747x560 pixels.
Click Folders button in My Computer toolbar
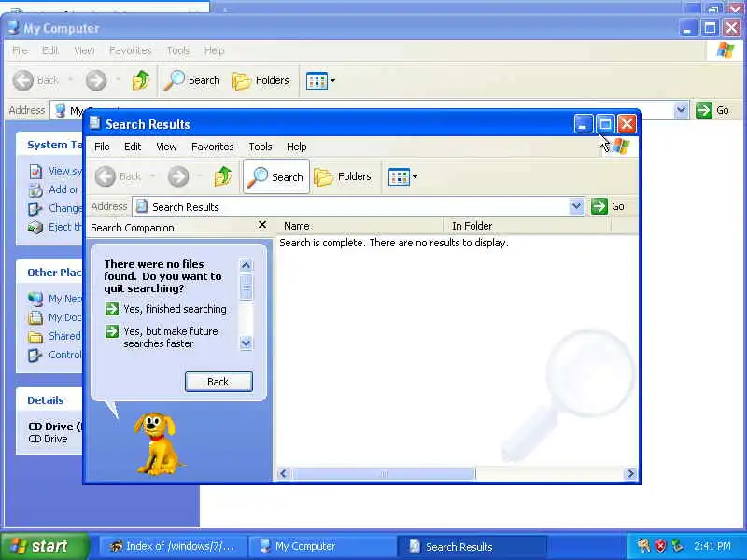[x=261, y=80]
